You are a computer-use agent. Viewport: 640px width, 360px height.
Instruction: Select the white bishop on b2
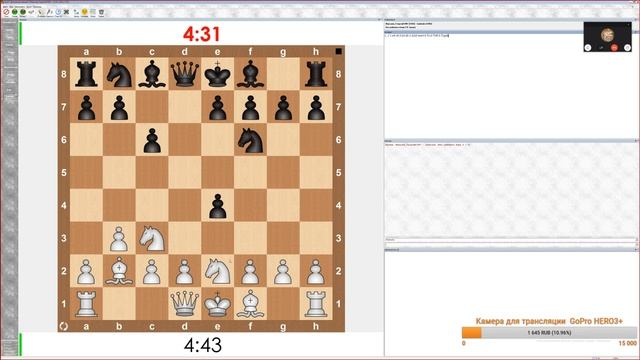pos(119,271)
